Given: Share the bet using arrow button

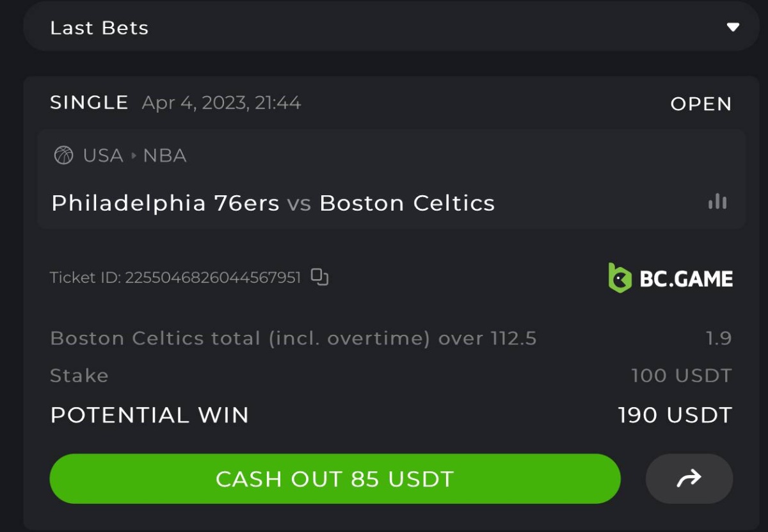Looking at the screenshot, I should [689, 478].
